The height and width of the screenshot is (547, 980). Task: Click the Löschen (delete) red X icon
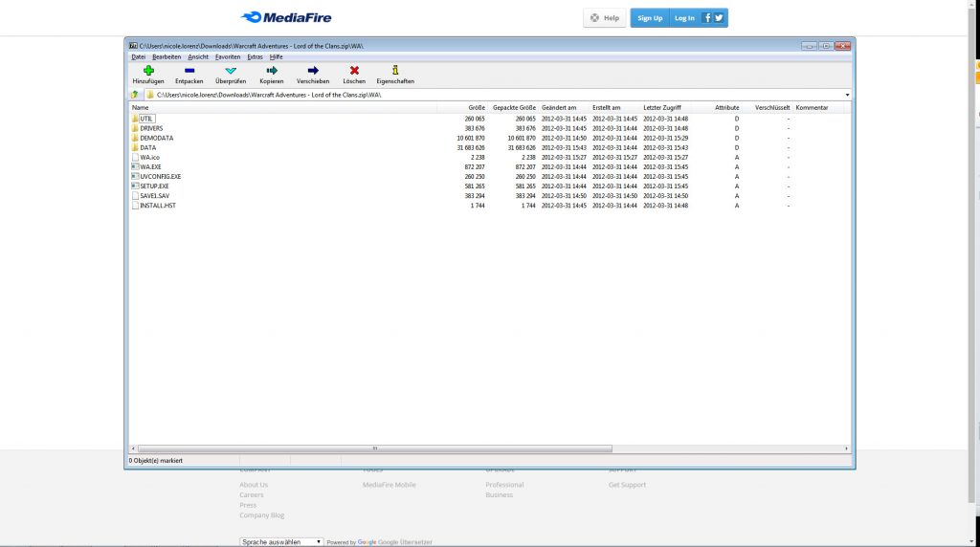pyautogui.click(x=354, y=71)
